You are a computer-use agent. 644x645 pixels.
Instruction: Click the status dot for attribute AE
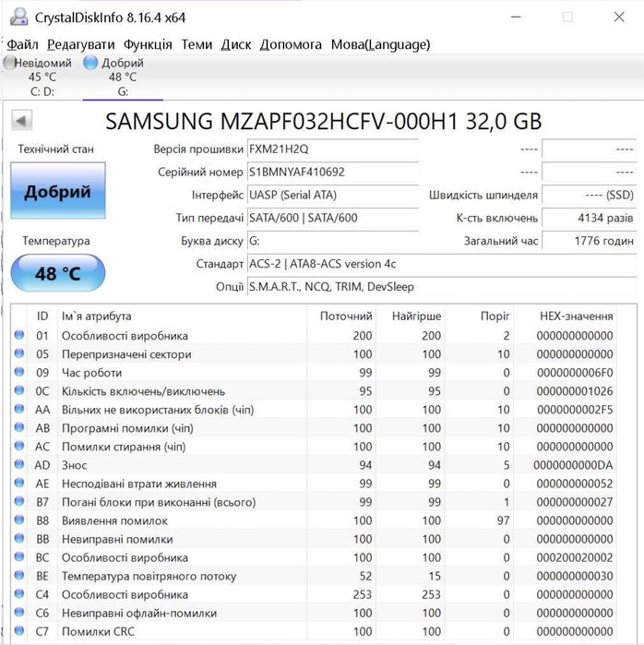[19, 483]
